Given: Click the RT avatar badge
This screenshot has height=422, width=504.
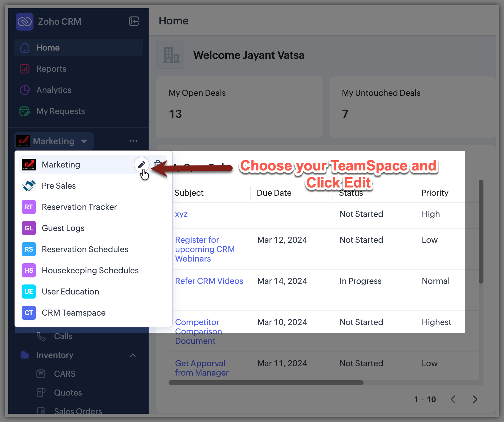Looking at the screenshot, I should coord(29,207).
